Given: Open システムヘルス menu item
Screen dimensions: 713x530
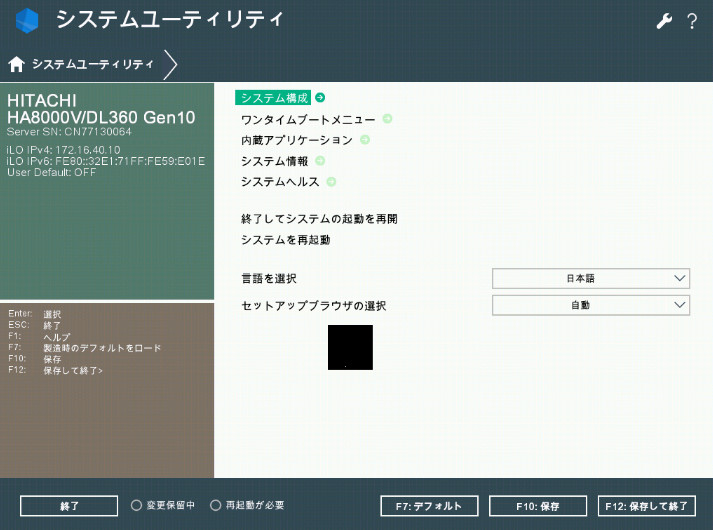Looking at the screenshot, I should point(280,182).
